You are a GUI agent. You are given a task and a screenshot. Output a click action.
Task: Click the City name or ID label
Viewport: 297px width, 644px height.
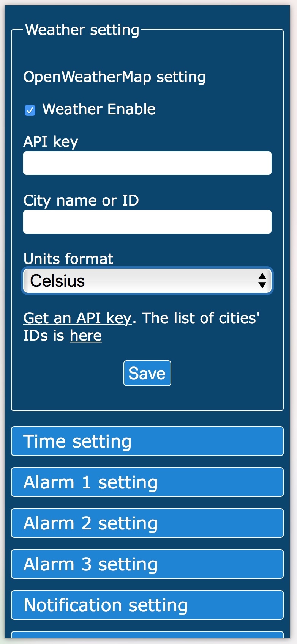pyautogui.click(x=81, y=201)
